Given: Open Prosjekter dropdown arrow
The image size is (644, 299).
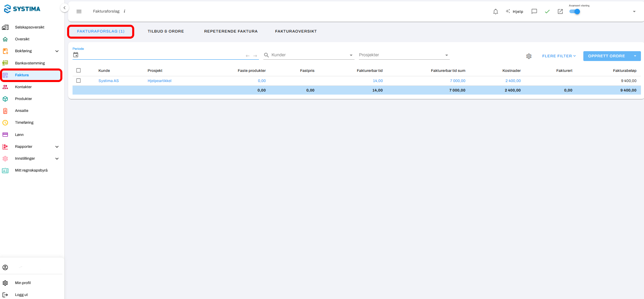Looking at the screenshot, I should pos(447,55).
